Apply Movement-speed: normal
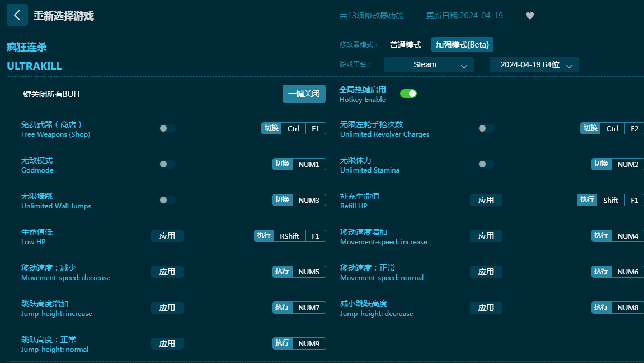 click(x=486, y=272)
